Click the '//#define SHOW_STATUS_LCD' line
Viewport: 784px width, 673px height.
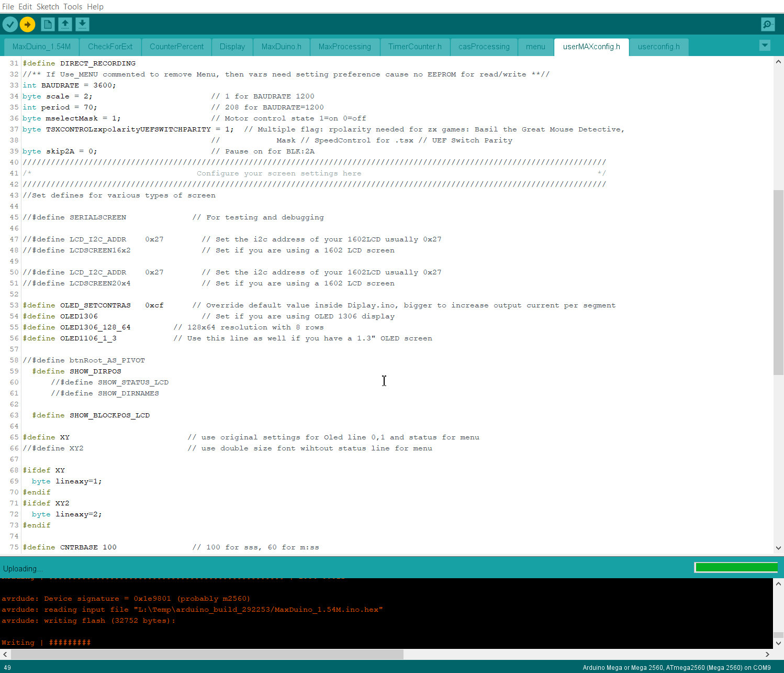coord(110,382)
